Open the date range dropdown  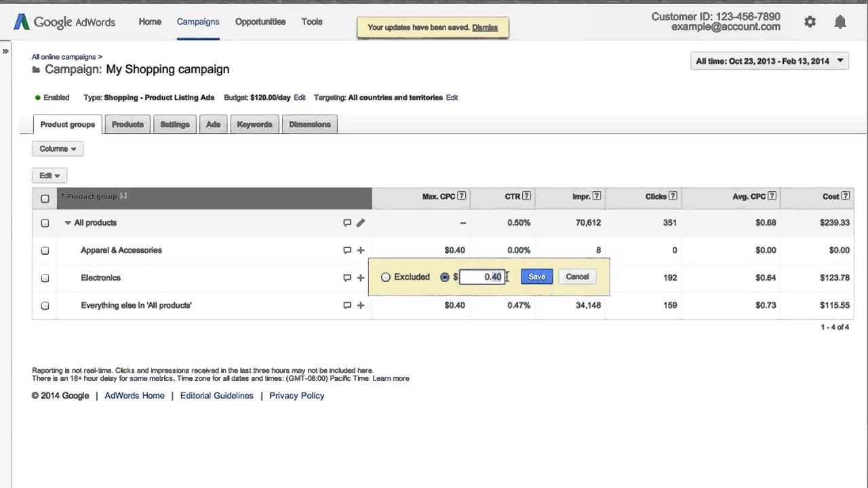tap(769, 61)
